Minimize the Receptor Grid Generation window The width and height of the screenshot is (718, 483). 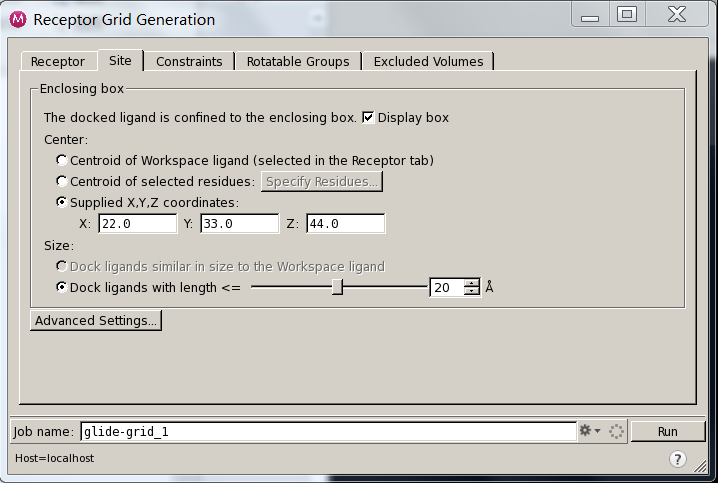590,15
